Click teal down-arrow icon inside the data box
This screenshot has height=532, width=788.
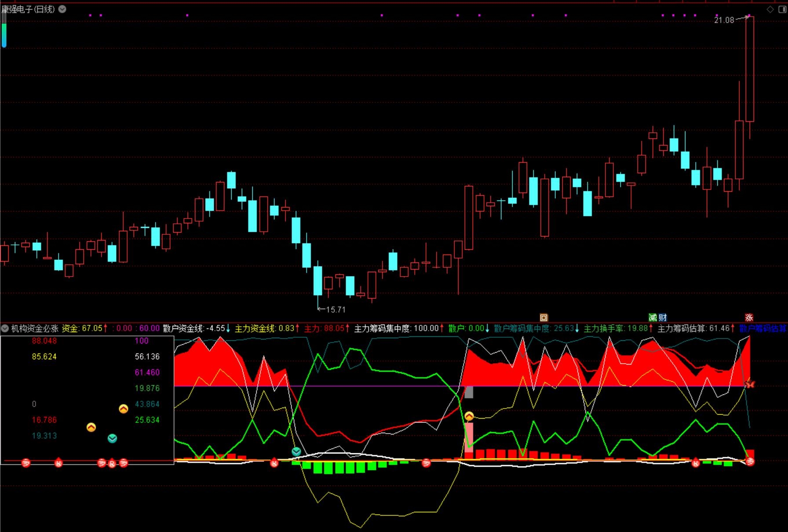tap(112, 438)
